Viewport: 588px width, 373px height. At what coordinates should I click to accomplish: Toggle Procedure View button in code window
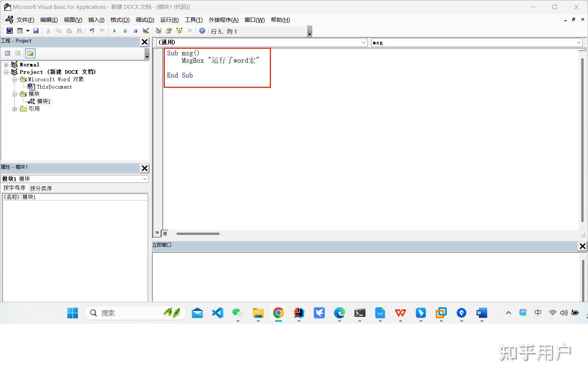click(157, 233)
